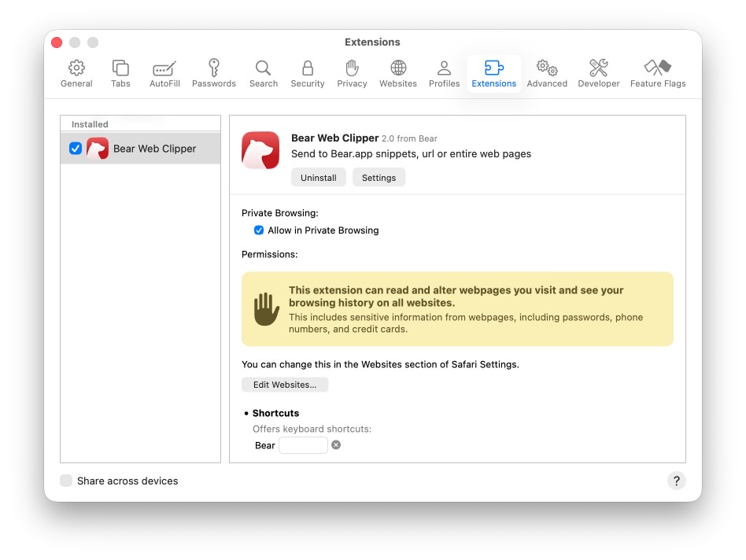746x560 pixels.
Task: Select the Websites globe icon
Action: [x=398, y=74]
